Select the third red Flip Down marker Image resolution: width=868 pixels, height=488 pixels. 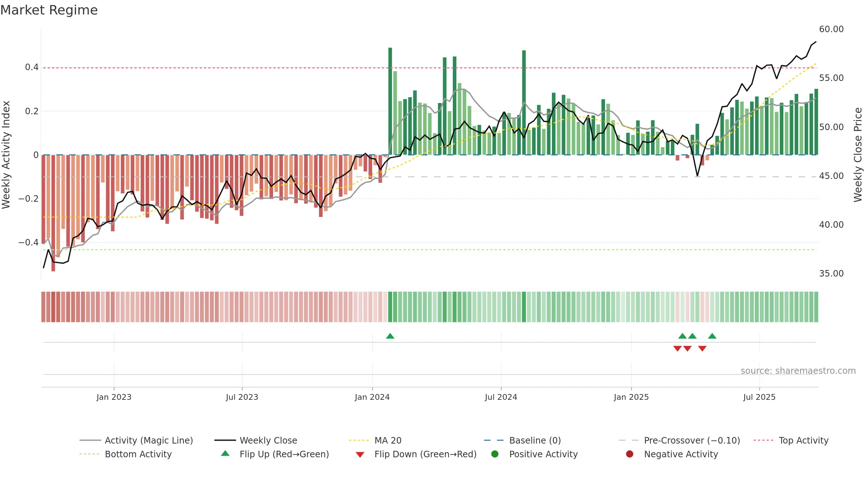702,348
